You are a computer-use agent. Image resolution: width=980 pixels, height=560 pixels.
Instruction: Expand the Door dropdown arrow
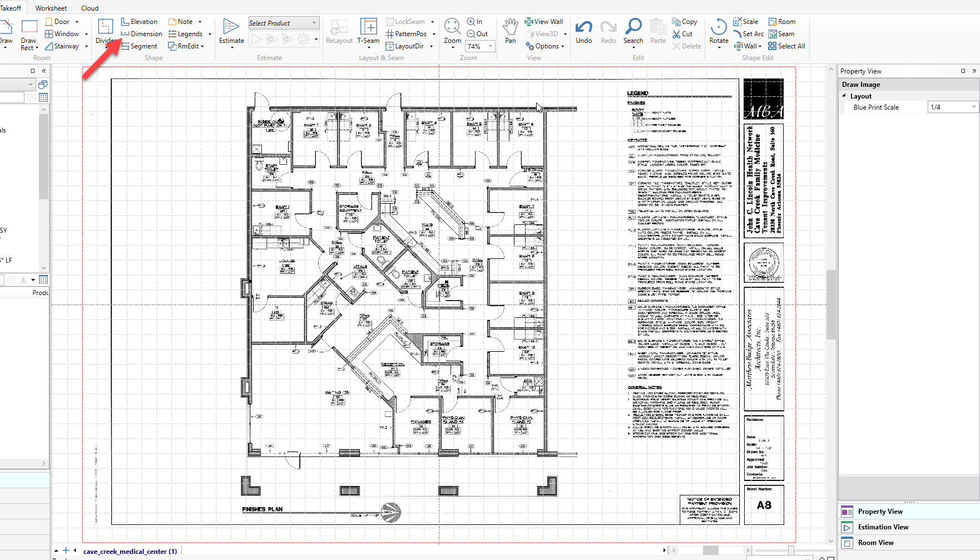pyautogui.click(x=77, y=22)
